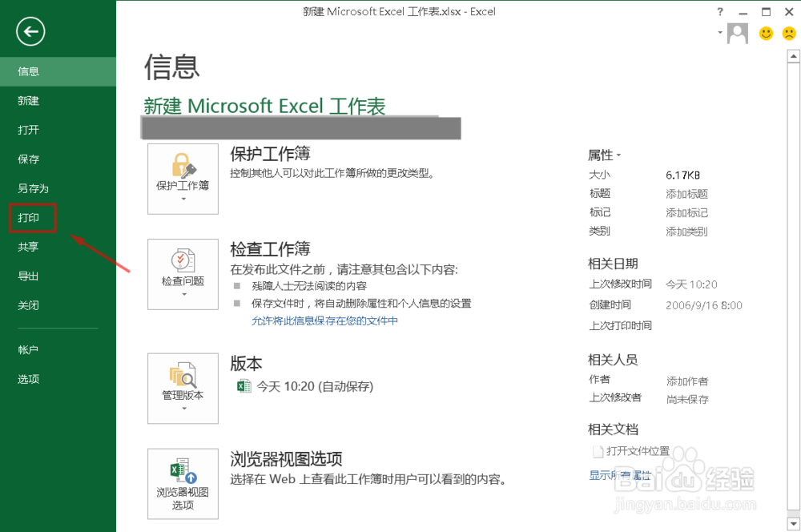
Task: Click the 尚未保存 last modified by value
Action: (687, 400)
